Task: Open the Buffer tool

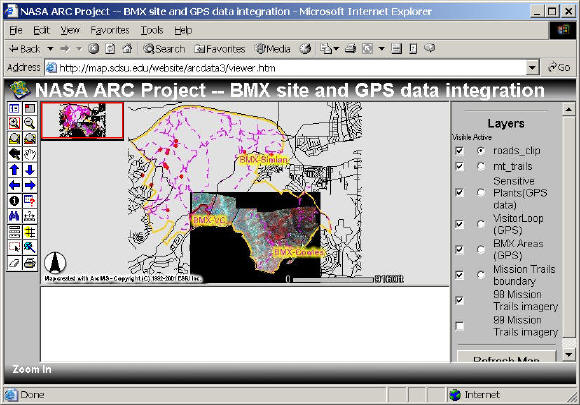Action: coord(30,232)
